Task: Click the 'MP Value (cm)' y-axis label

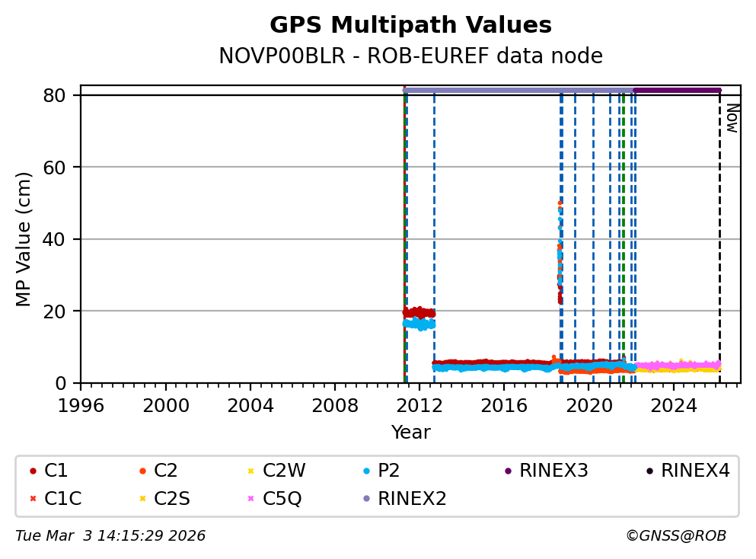Action: 24,239
